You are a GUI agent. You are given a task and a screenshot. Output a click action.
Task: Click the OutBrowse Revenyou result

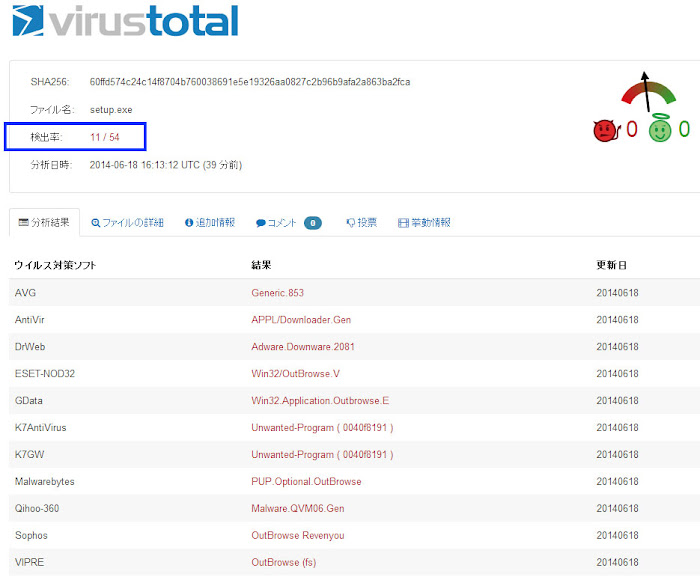[x=298, y=535]
